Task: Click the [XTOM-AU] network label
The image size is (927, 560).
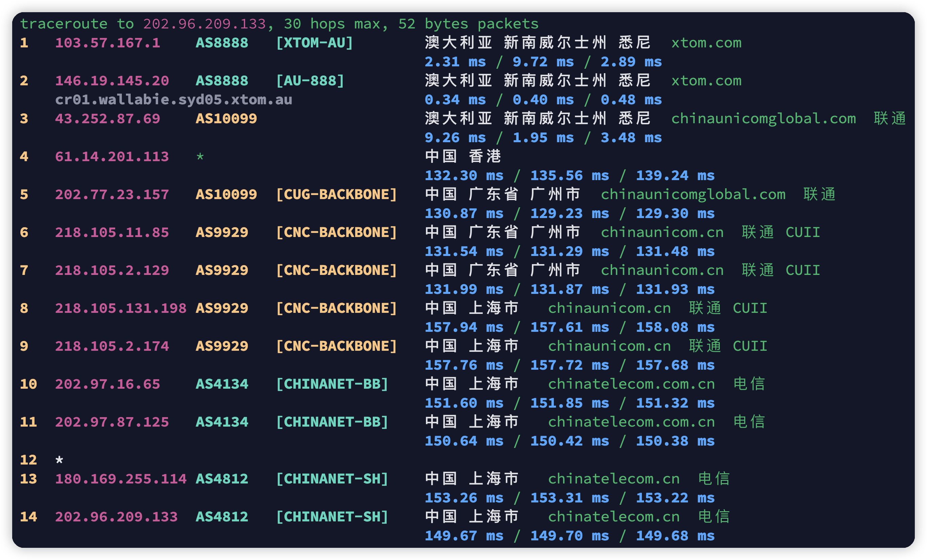Action: coord(315,43)
